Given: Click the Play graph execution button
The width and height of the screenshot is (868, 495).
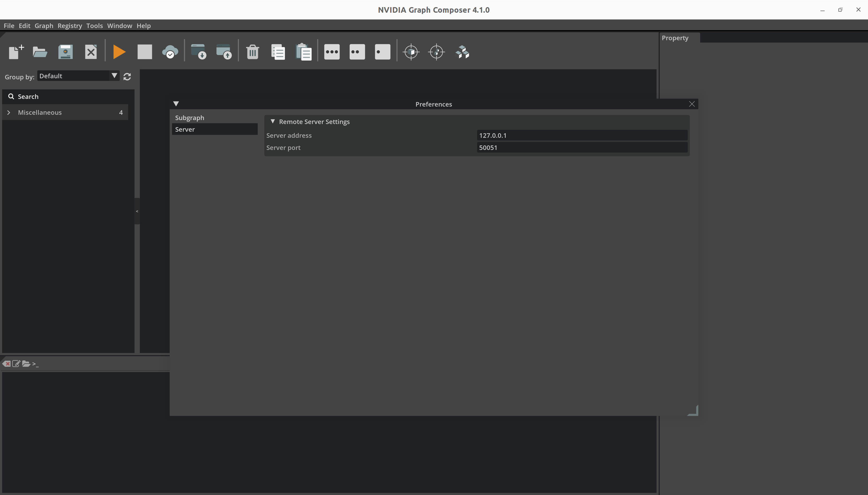Looking at the screenshot, I should [119, 52].
